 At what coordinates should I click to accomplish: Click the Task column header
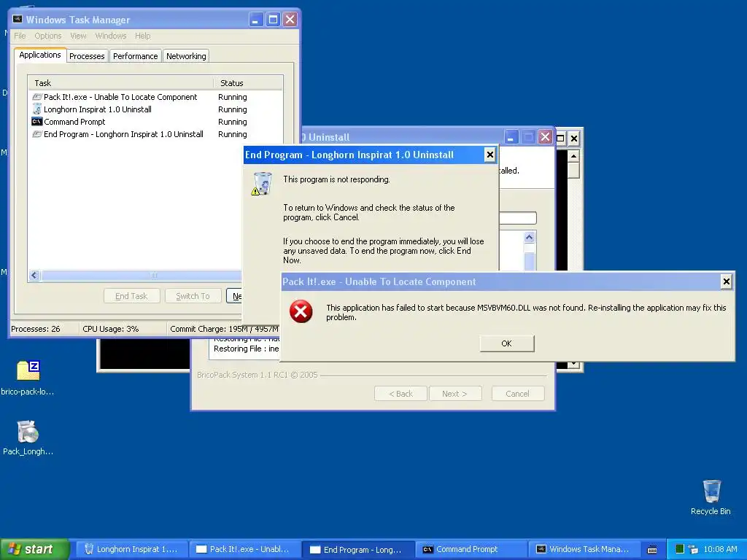pyautogui.click(x=121, y=83)
